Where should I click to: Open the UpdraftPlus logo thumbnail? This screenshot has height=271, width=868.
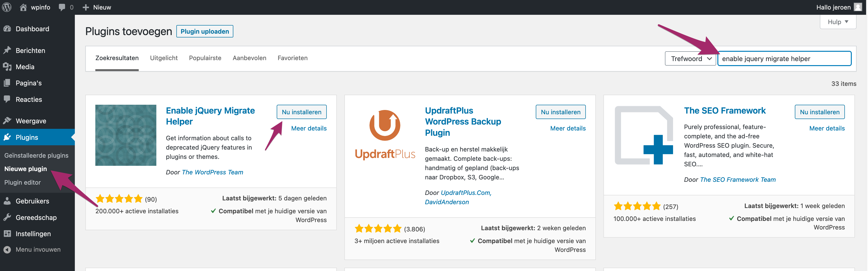click(x=385, y=135)
